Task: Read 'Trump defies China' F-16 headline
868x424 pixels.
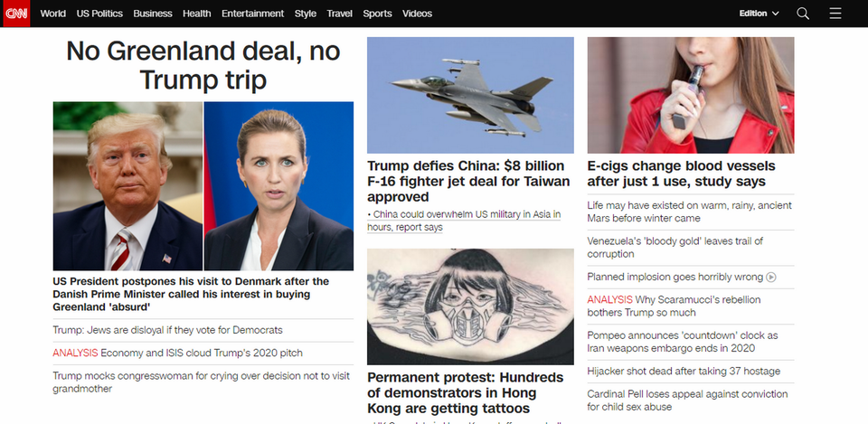Action: [x=468, y=182]
